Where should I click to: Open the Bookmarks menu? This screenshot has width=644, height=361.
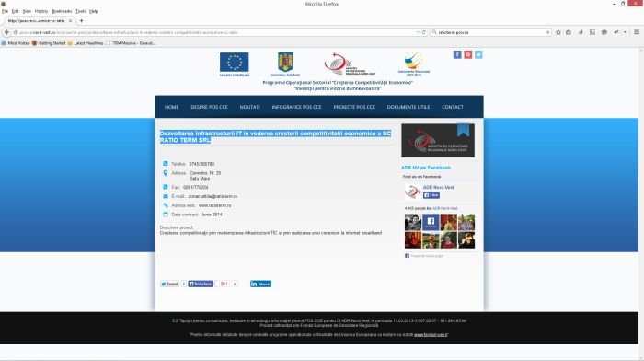pyautogui.click(x=62, y=11)
